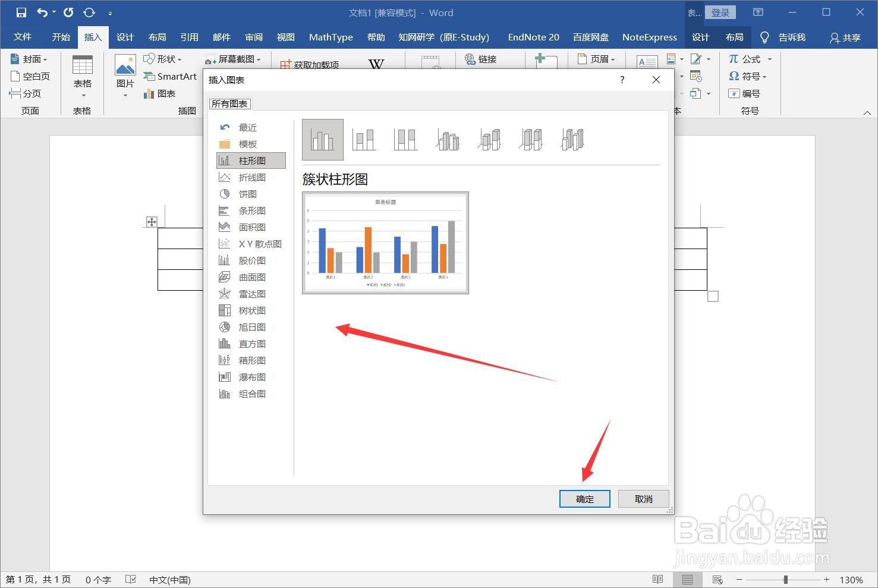Image resolution: width=878 pixels, height=588 pixels.
Task: Click the 图表 chart button in the ribbon
Action: tap(159, 93)
